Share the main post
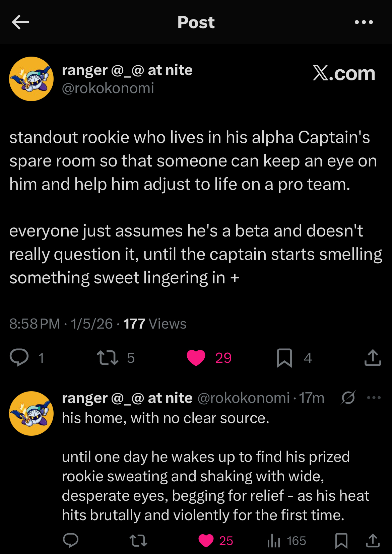Screen dimensions: 392x554 pyautogui.click(x=373, y=357)
